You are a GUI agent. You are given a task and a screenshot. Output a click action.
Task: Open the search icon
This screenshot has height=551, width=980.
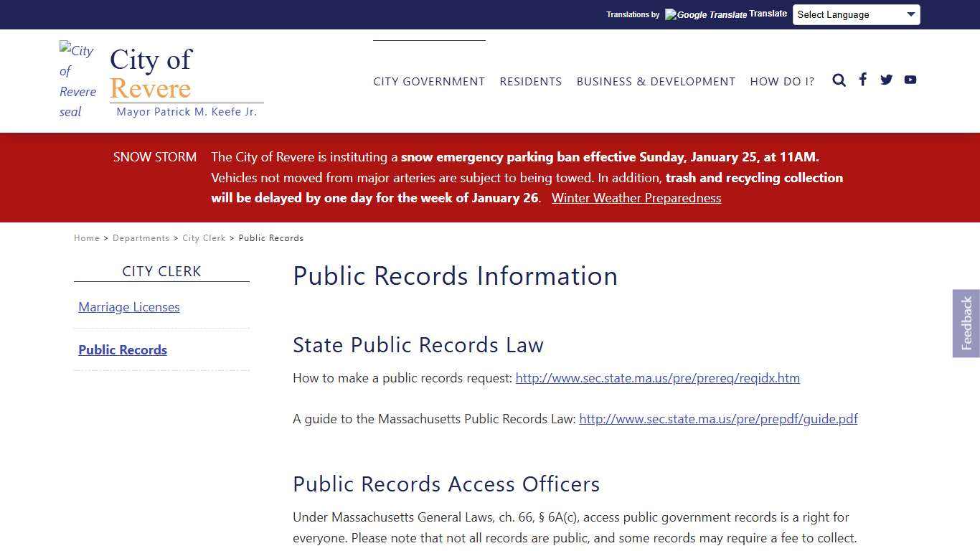pyautogui.click(x=839, y=80)
